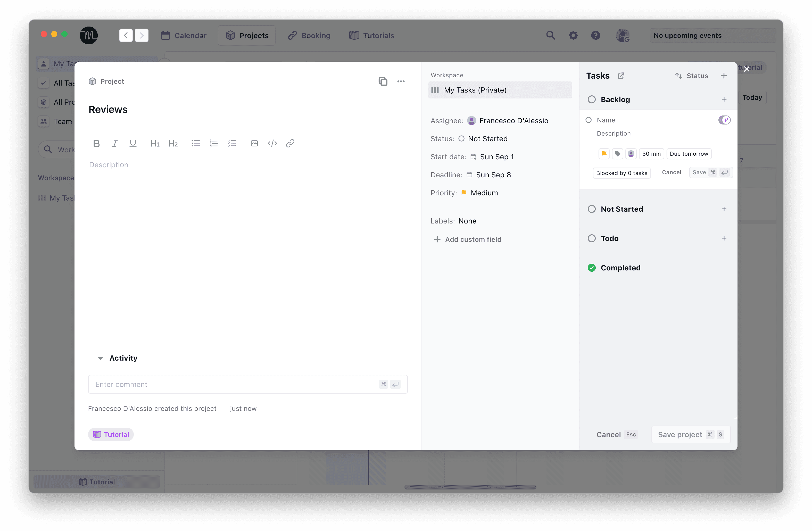Open Tasks in a separate view
The height and width of the screenshot is (531, 812).
(x=621, y=76)
